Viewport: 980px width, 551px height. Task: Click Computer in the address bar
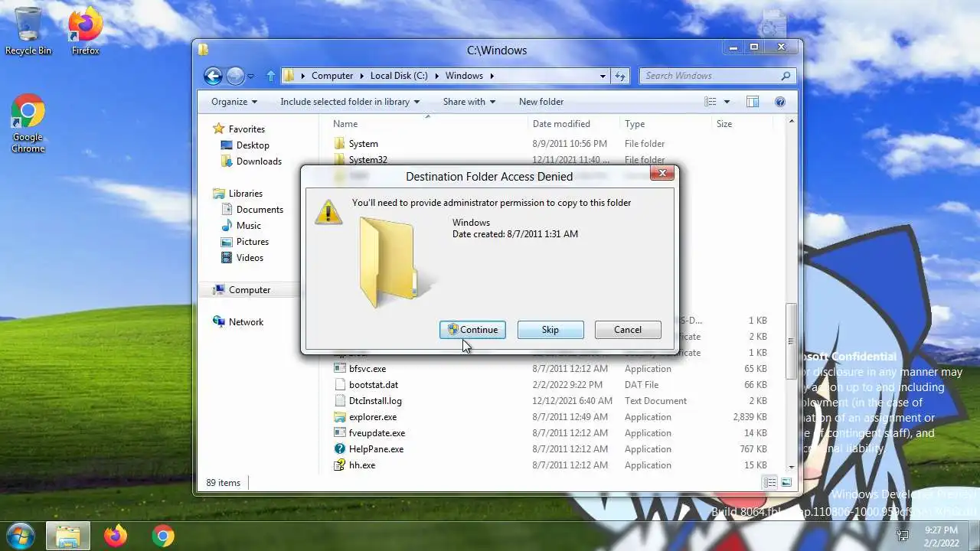coord(332,76)
